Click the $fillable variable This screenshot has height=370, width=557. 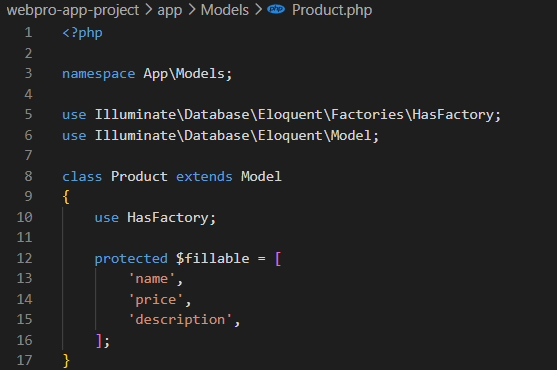[x=212, y=259]
